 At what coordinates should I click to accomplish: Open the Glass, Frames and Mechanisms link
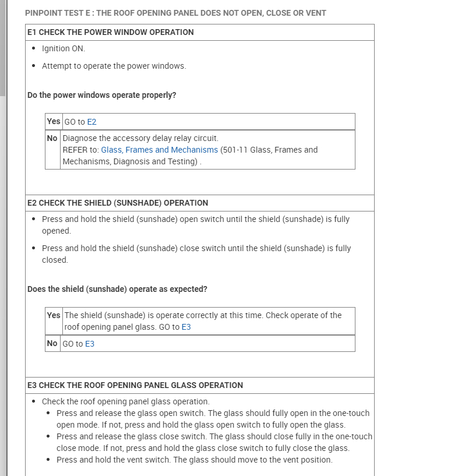(159, 150)
